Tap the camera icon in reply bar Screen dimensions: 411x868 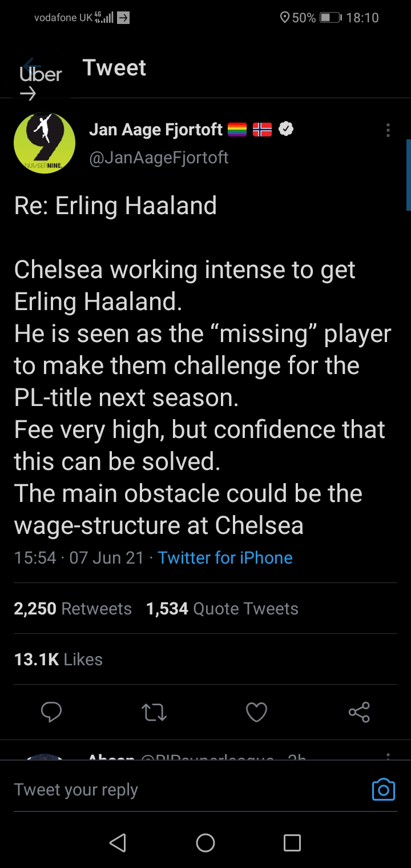pyautogui.click(x=383, y=789)
